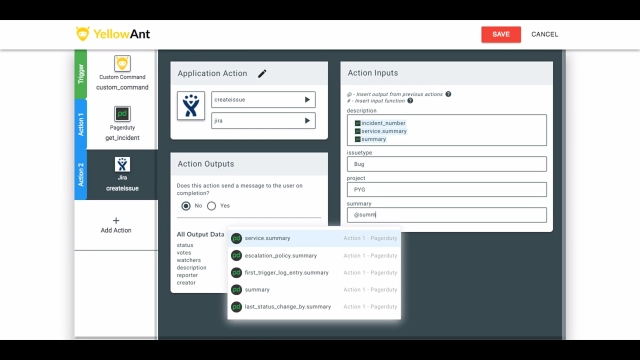
Task: Click the pd icon beside first_trigger_log_entry.summary
Action: [236, 273]
